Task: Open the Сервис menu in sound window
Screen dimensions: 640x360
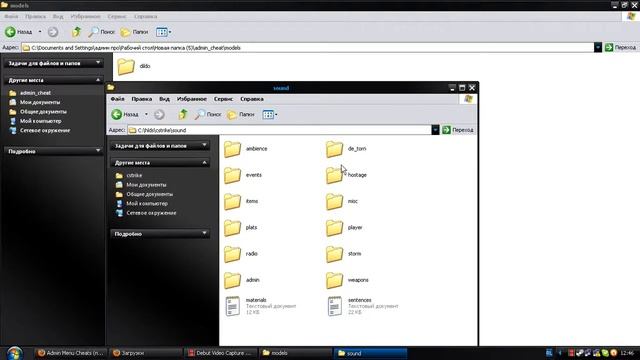Action: (223, 99)
